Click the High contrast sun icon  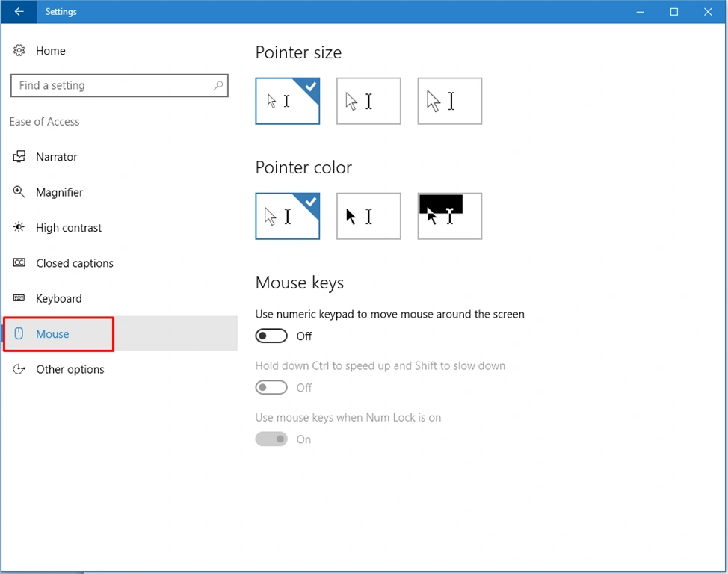[19, 227]
